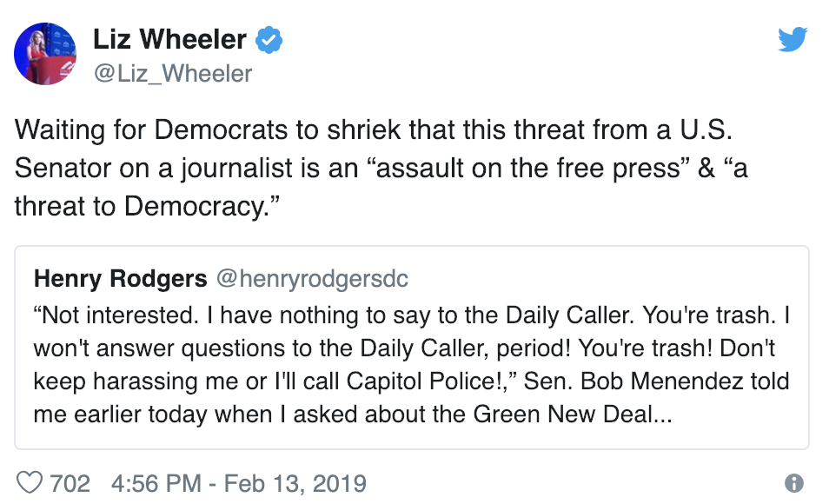Open Liz Wheeler's profile picture
Viewport: 829px width, 504px height.
(x=45, y=53)
